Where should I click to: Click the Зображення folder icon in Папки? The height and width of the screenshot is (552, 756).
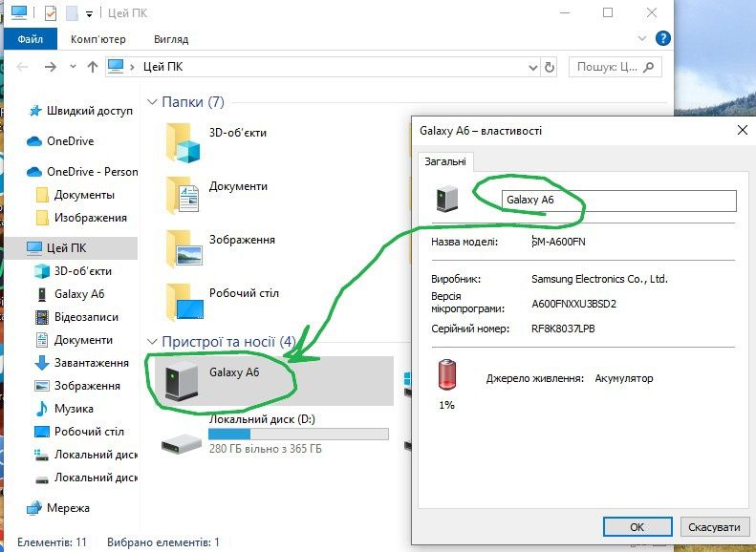coord(184,248)
